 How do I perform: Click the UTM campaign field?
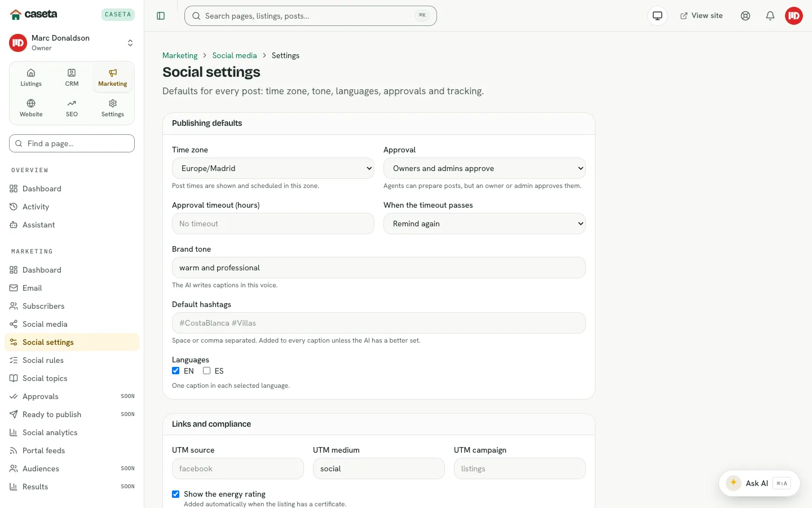pos(520,468)
